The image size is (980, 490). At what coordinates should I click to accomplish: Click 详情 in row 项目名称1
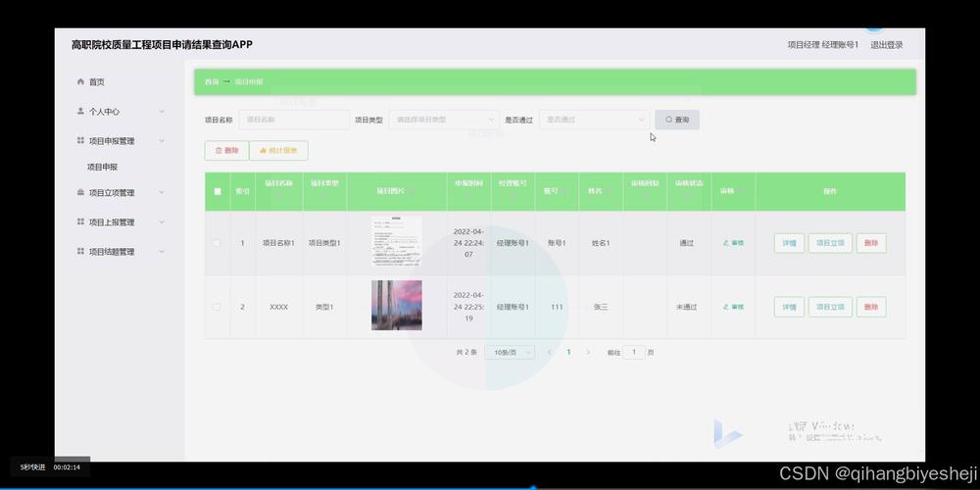[x=789, y=243]
